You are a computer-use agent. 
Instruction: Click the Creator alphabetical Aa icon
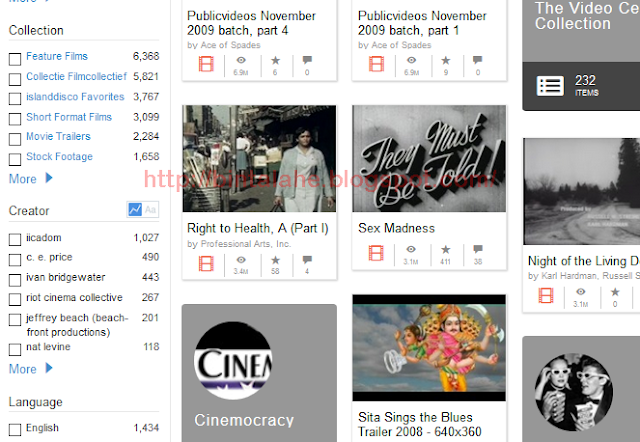click(x=150, y=209)
